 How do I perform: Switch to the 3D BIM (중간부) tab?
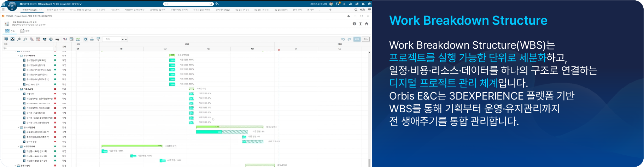point(262,10)
